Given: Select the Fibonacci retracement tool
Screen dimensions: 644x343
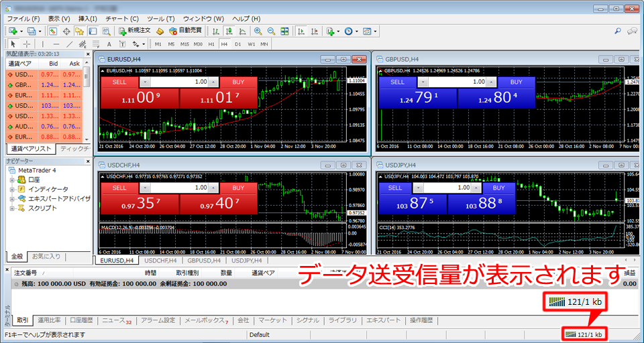Looking at the screenshot, I should (95, 44).
